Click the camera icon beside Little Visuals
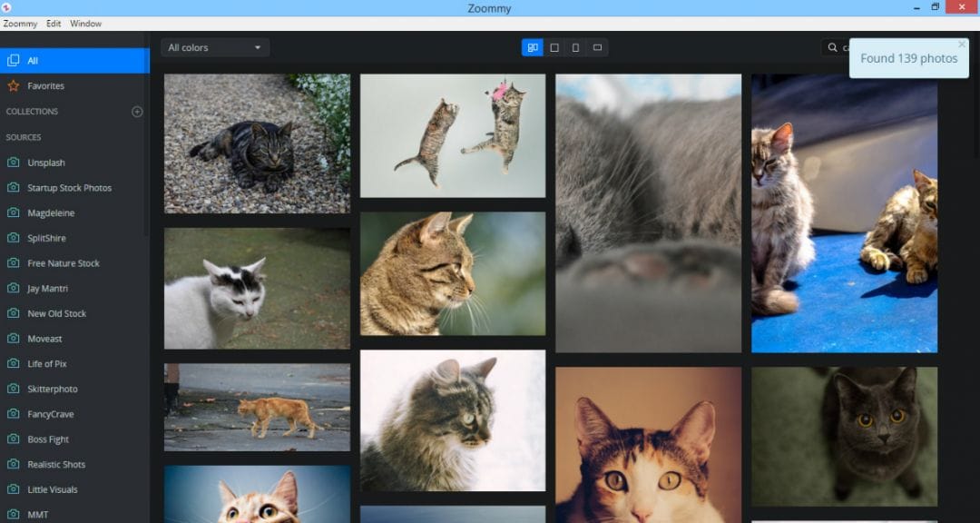 (x=13, y=489)
